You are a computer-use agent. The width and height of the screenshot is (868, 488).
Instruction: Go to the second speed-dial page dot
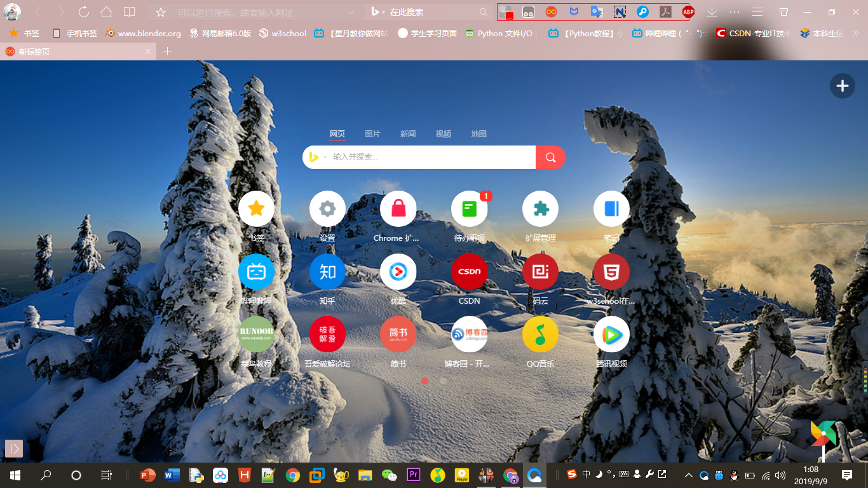[443, 381]
